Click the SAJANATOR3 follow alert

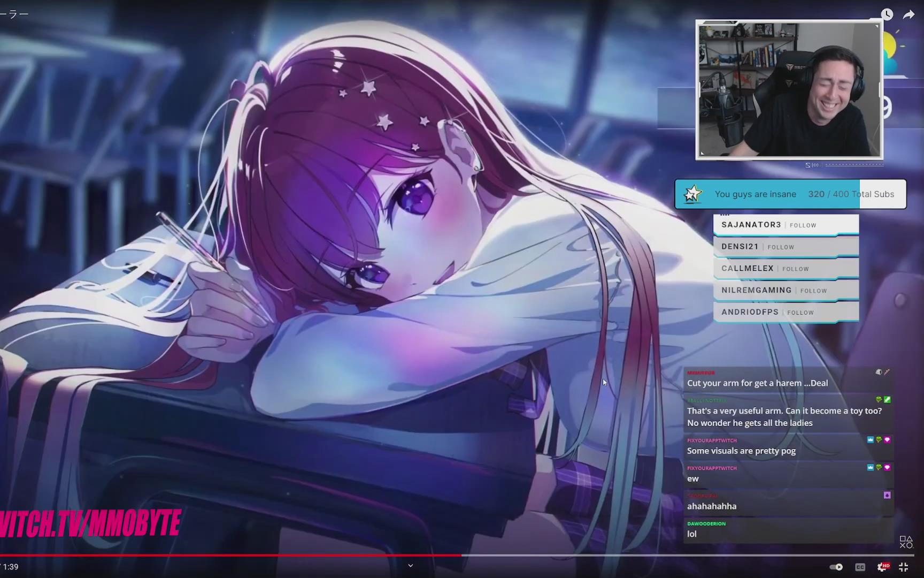(786, 225)
